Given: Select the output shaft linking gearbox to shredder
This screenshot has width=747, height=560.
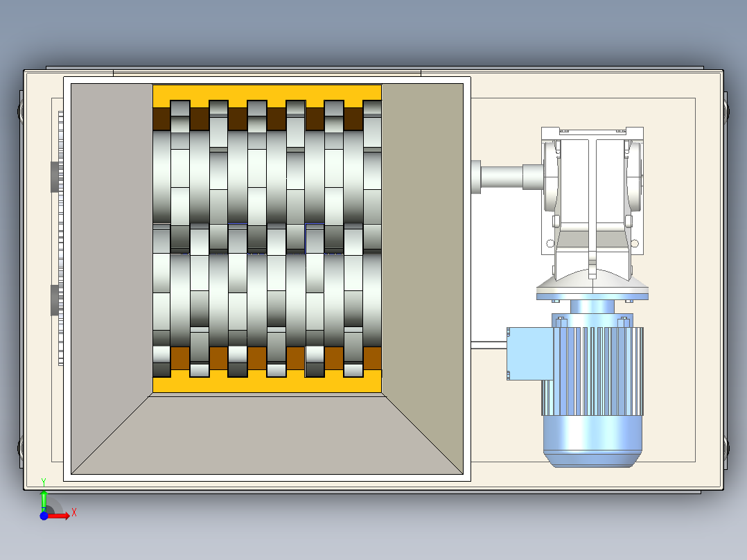Looking at the screenshot, I should (508, 177).
